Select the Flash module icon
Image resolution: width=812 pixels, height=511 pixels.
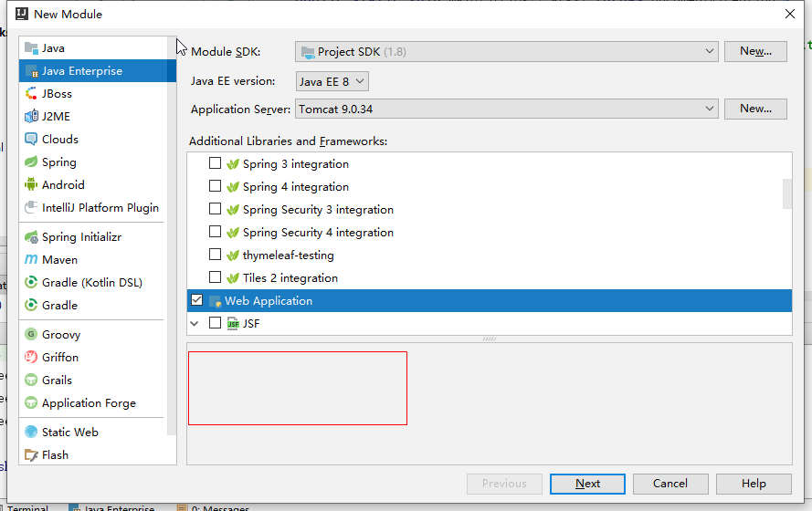pyautogui.click(x=31, y=455)
